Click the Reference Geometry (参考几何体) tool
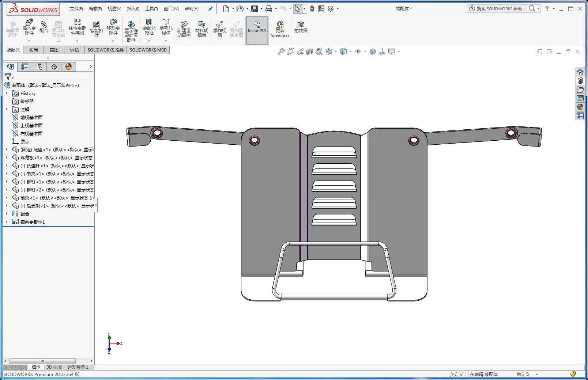The height and width of the screenshot is (380, 588). (166, 27)
